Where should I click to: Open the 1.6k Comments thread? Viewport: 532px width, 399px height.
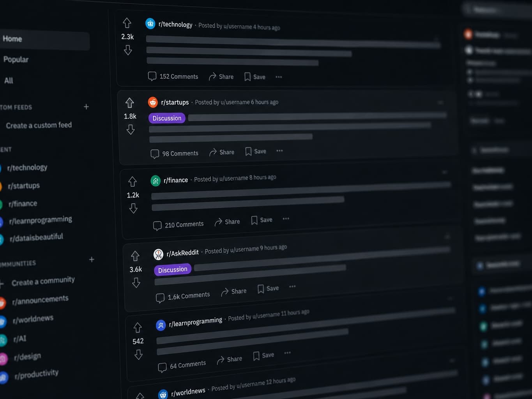pos(183,296)
